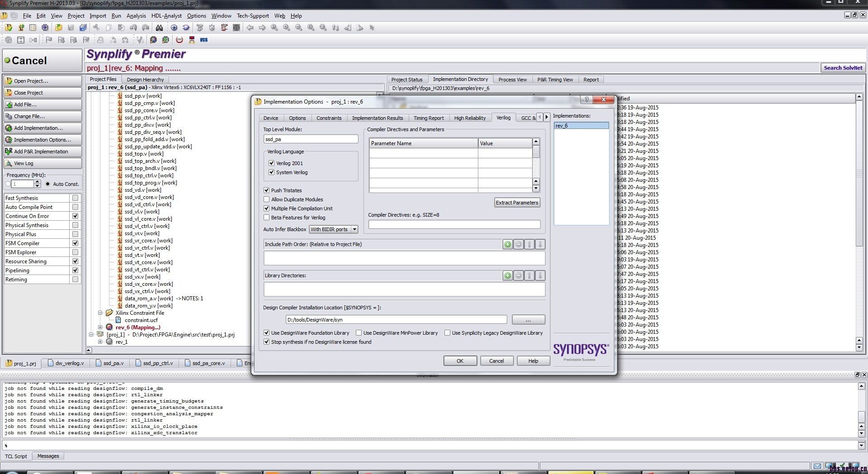868x474 pixels.
Task: Collapse the Xilinx Constraint File folder
Action: 100,313
